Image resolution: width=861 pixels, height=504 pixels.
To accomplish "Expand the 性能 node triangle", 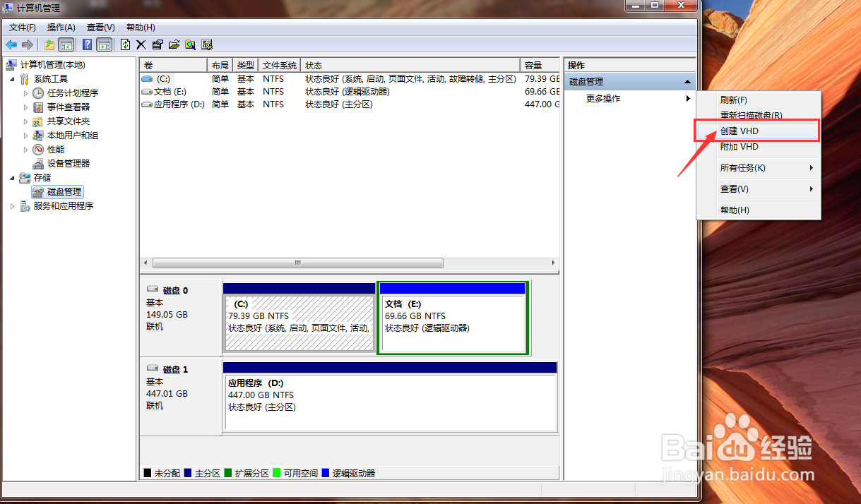I will (26, 150).
